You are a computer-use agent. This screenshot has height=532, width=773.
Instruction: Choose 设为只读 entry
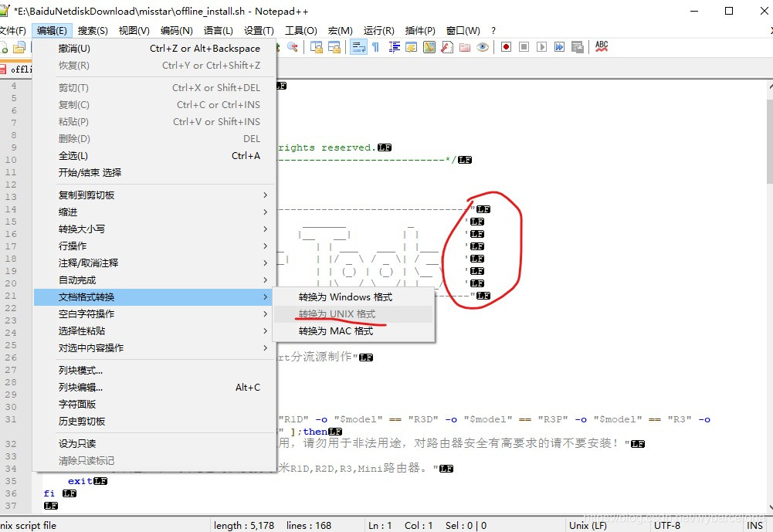click(154, 444)
